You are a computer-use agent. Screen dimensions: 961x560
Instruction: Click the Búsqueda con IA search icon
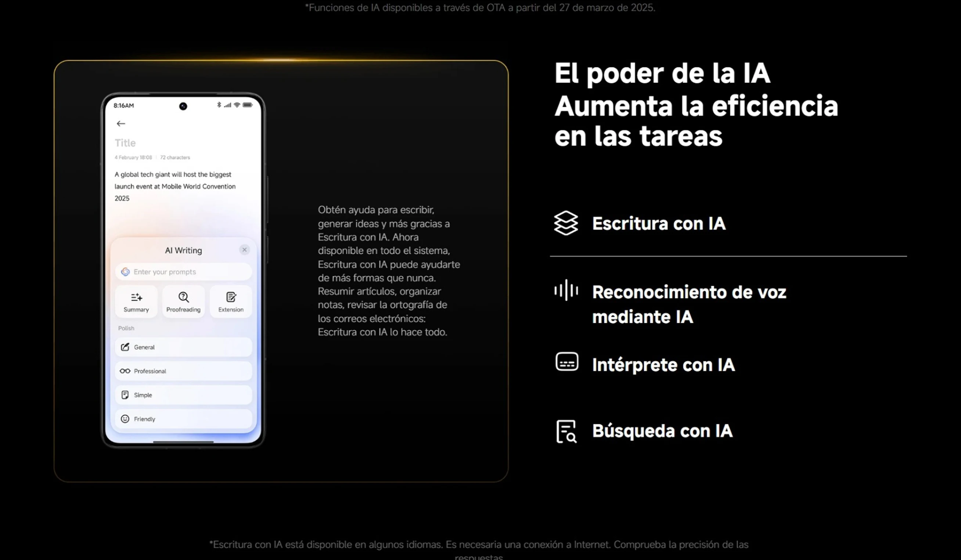566,431
